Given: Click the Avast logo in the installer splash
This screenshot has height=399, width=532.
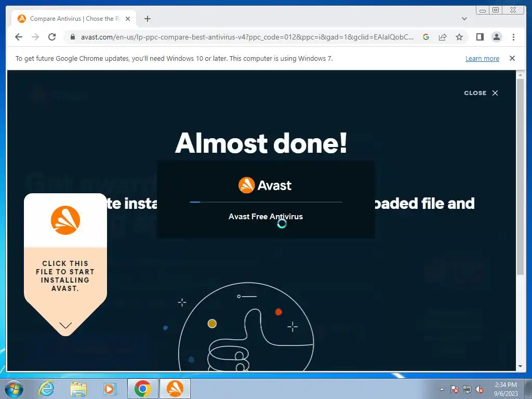Looking at the screenshot, I should pyautogui.click(x=265, y=185).
